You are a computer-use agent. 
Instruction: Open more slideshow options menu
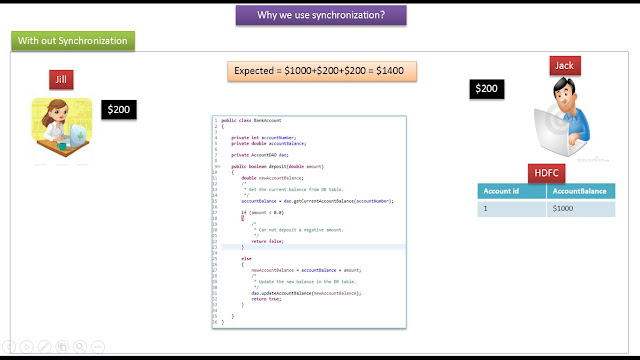pyautogui.click(x=98, y=347)
